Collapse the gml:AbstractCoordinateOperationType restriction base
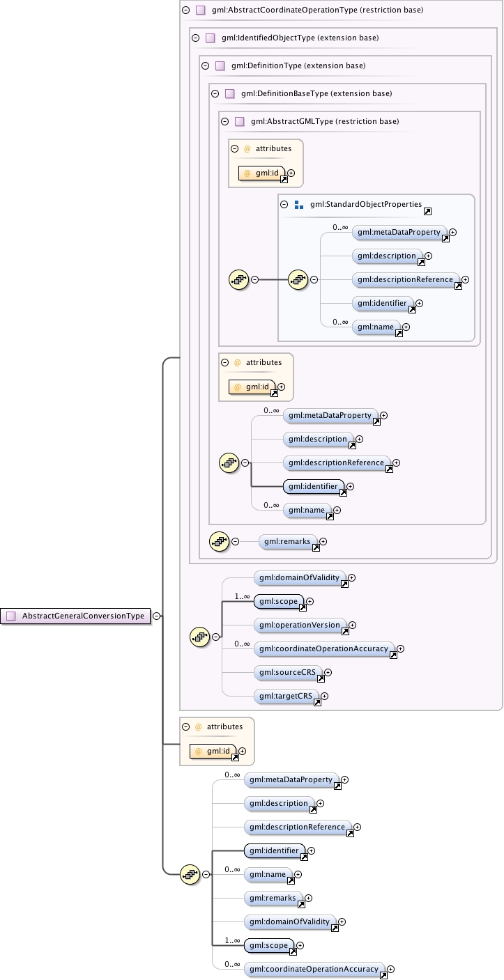This screenshot has width=504, height=980. coord(185,10)
